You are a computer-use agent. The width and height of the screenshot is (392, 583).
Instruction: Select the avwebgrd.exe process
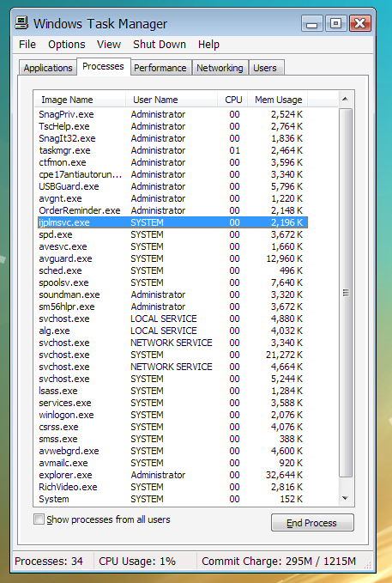coord(172,451)
